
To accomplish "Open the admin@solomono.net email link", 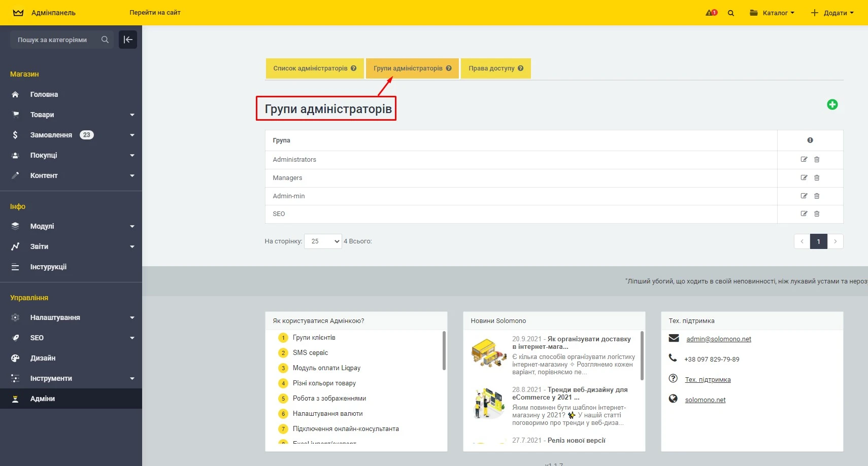I will point(718,339).
